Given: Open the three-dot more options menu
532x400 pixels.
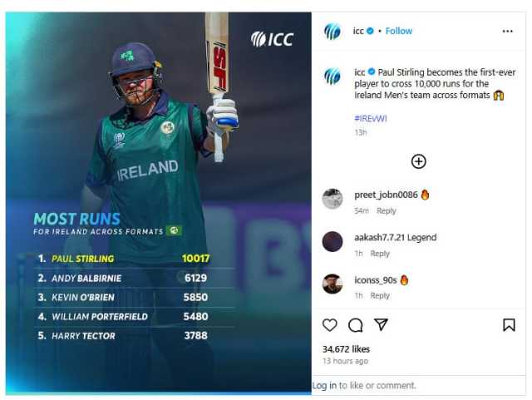Looking at the screenshot, I should click(507, 32).
